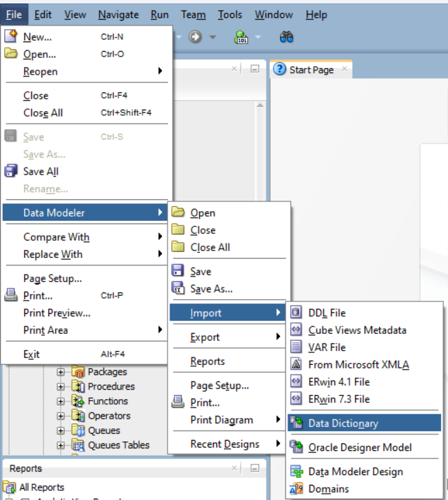Expand the Queues Tables tree node

[x=61, y=446]
